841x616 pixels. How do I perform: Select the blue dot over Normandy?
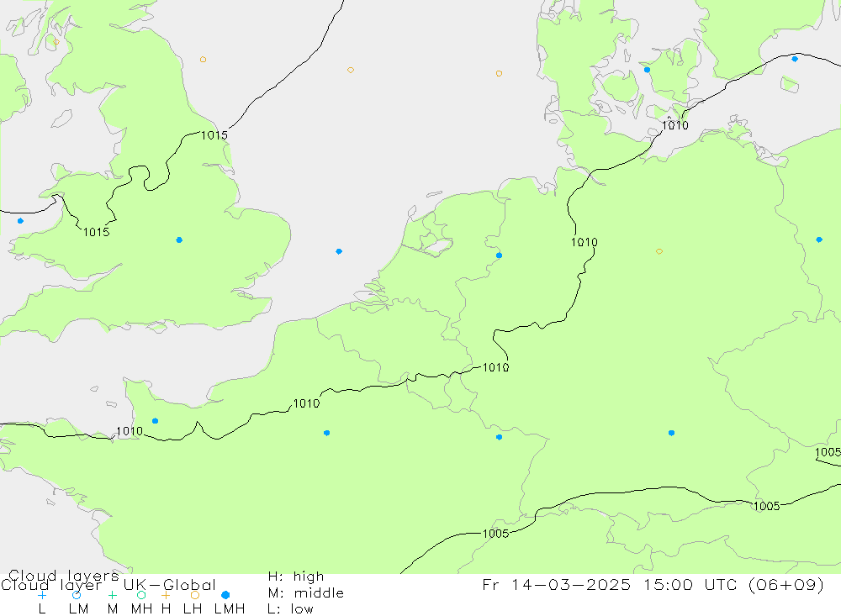155,421
